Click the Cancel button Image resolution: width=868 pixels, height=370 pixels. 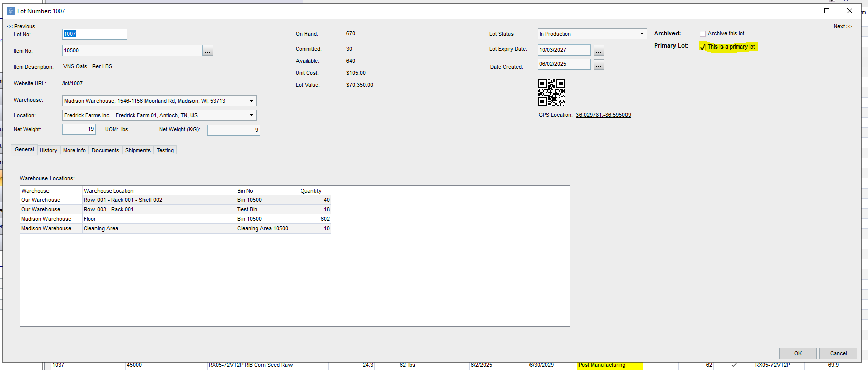pos(838,353)
